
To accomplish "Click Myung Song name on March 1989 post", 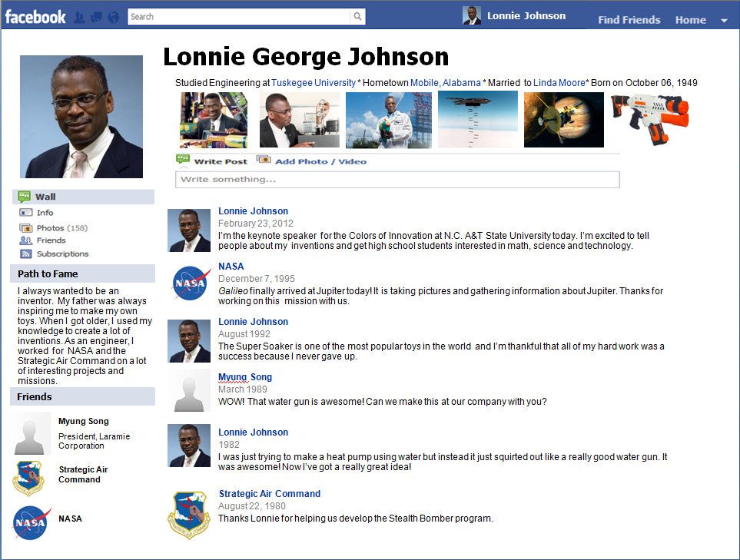I will coord(245,377).
